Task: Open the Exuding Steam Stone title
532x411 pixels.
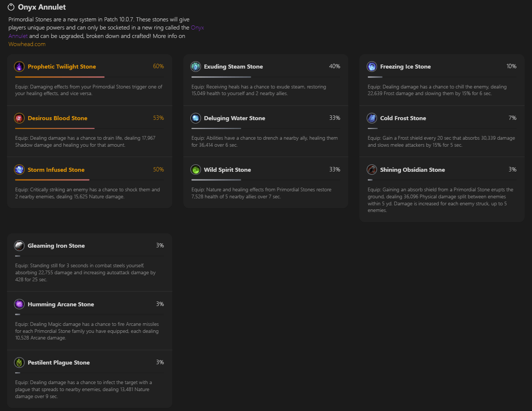Action: pyautogui.click(x=233, y=67)
